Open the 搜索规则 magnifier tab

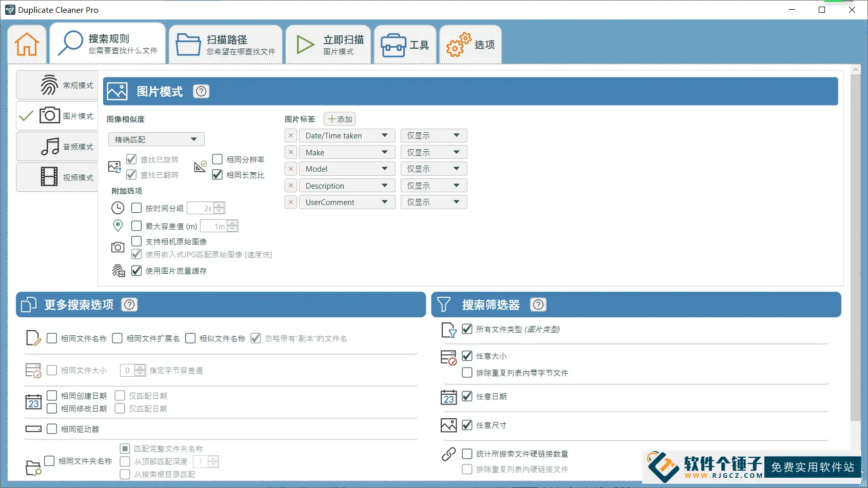(x=108, y=44)
